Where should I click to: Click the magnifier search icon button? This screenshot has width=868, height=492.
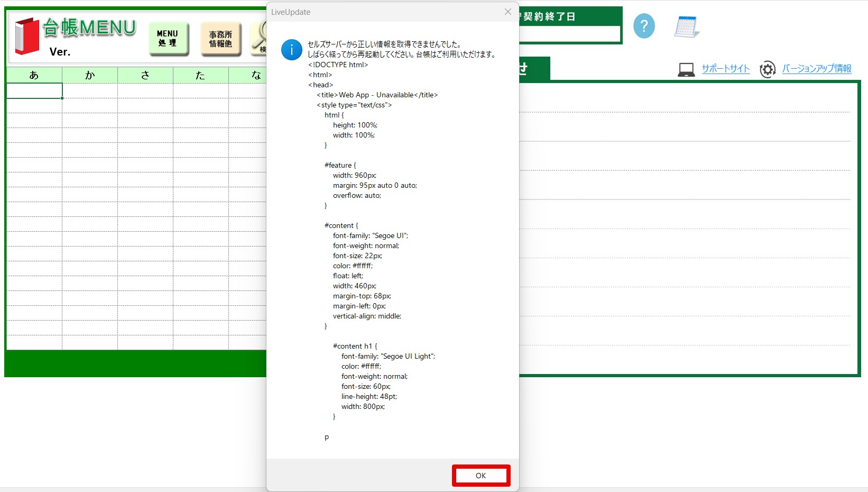(258, 39)
